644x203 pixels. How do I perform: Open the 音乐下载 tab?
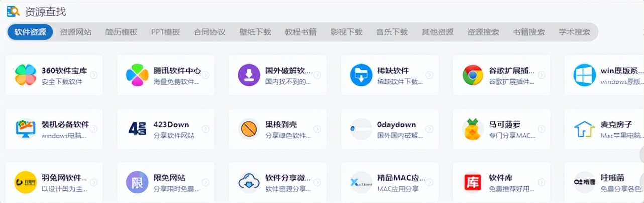coord(392,32)
